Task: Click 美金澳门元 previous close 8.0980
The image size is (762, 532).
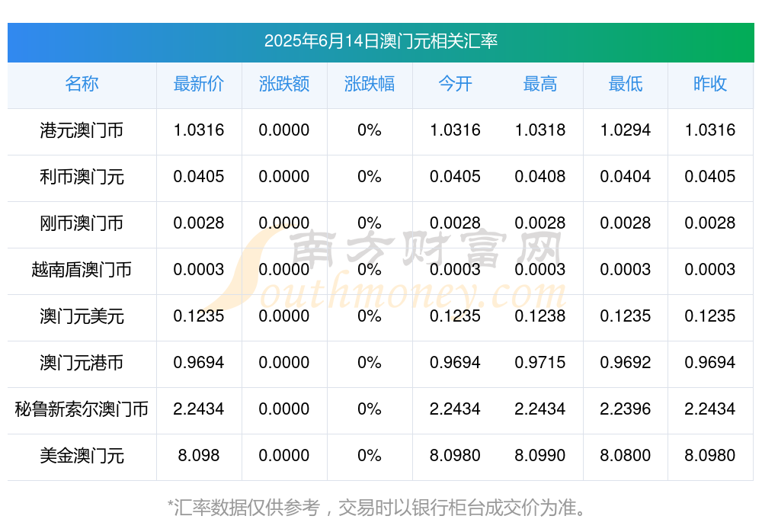Action: tap(710, 456)
